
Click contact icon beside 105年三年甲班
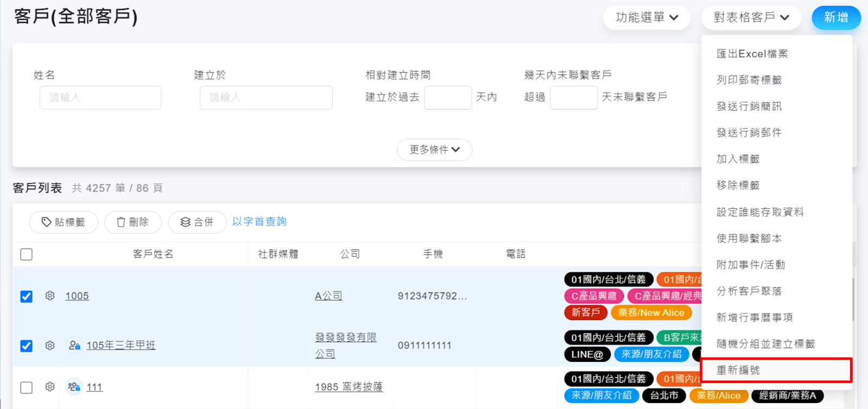point(74,346)
